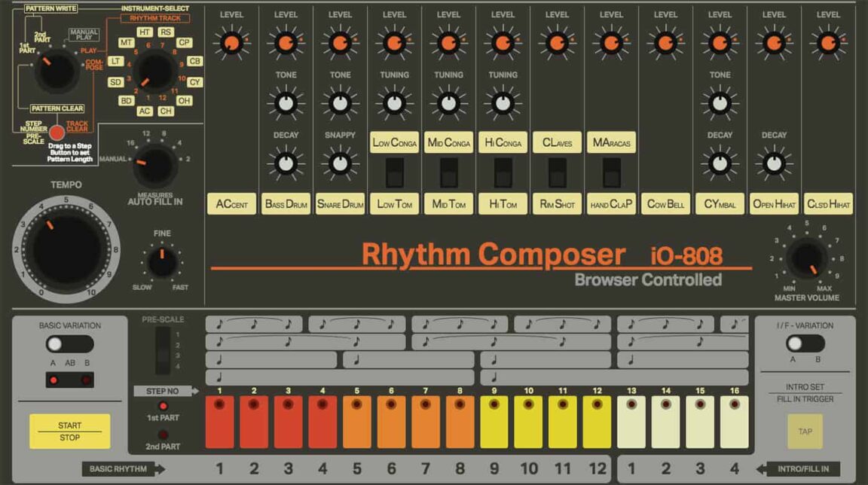Select the Hand Clap instrument button

click(612, 203)
